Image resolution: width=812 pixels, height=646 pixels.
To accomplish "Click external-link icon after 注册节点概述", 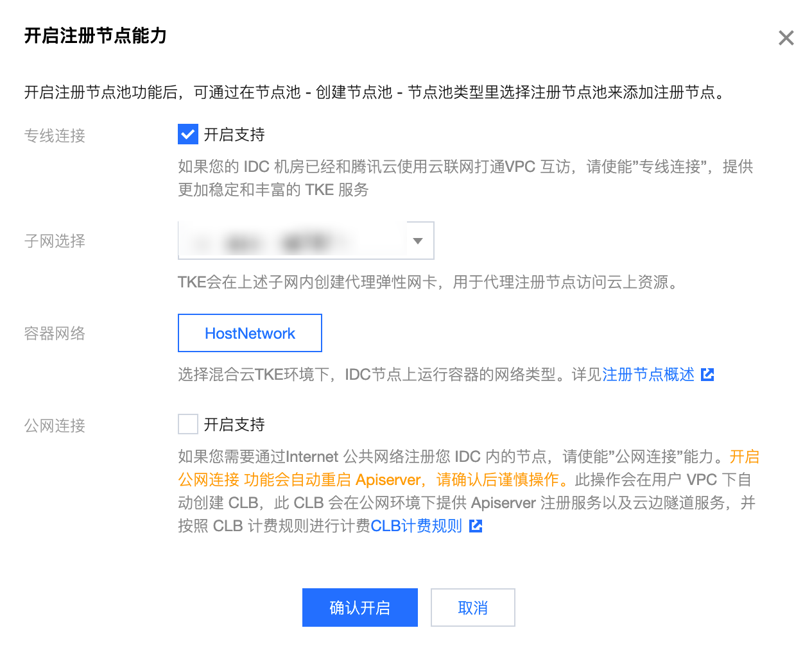I will [x=707, y=375].
